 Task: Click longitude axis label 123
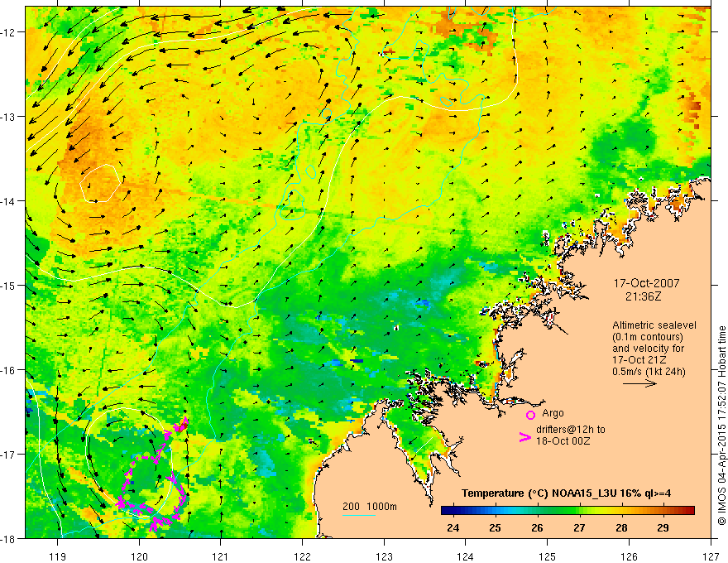tap(384, 556)
